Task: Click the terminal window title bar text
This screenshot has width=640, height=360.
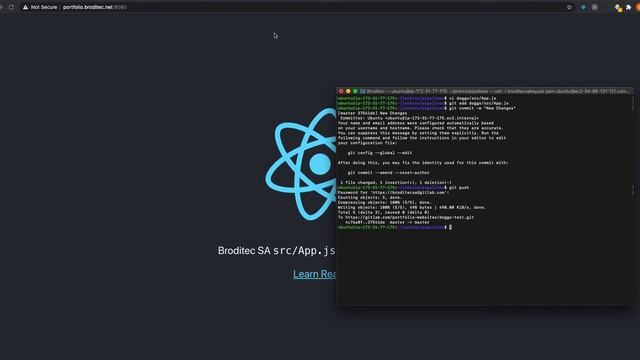Action: point(498,91)
